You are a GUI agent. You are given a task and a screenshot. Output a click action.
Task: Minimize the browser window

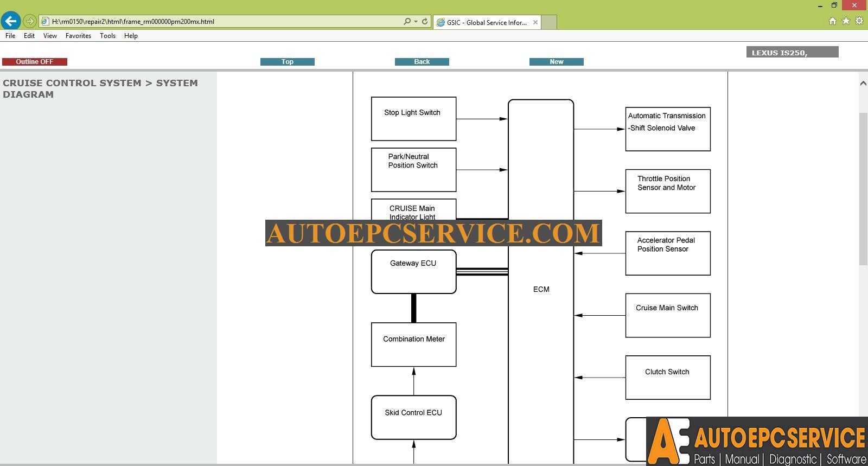tap(820, 5)
